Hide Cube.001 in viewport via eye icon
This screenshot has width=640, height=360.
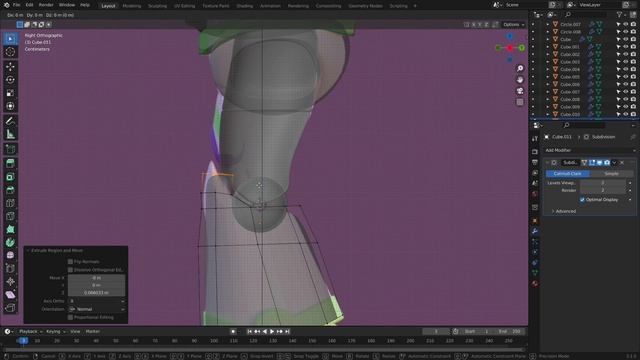(x=625, y=47)
